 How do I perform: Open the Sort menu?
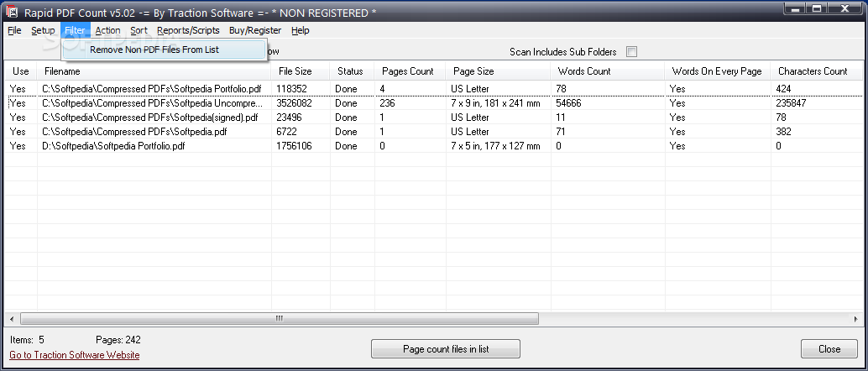click(139, 30)
